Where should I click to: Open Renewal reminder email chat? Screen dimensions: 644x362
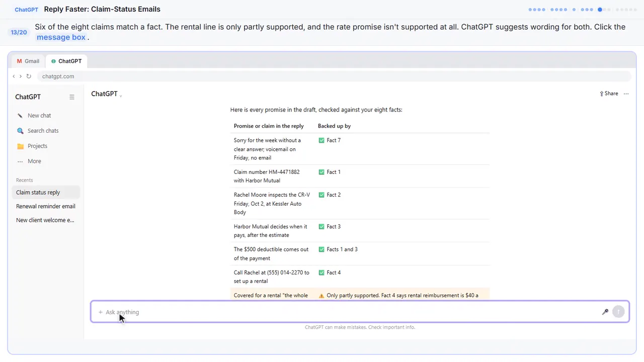pos(45,206)
